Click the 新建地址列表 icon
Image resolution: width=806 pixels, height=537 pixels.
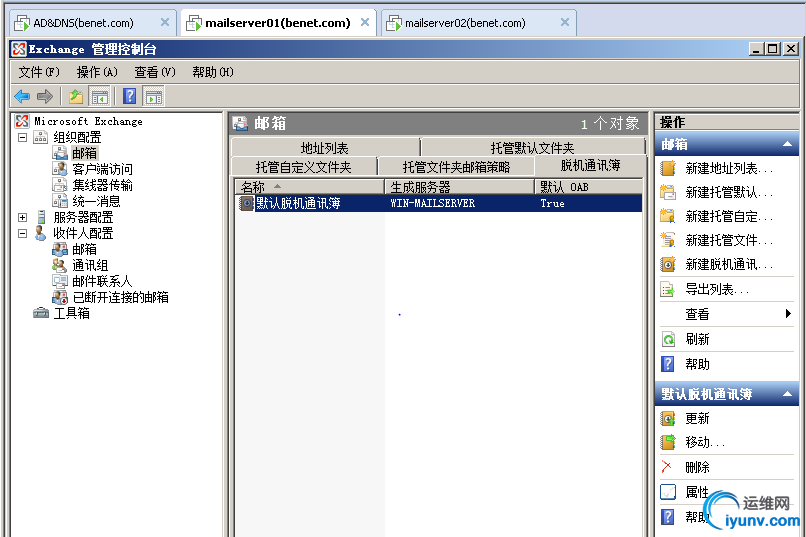point(668,169)
